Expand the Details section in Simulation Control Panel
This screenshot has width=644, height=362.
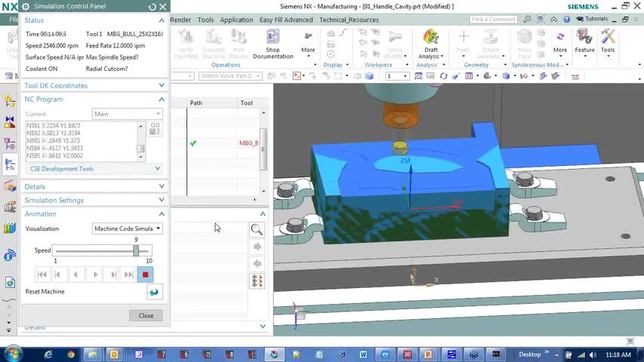(161, 186)
